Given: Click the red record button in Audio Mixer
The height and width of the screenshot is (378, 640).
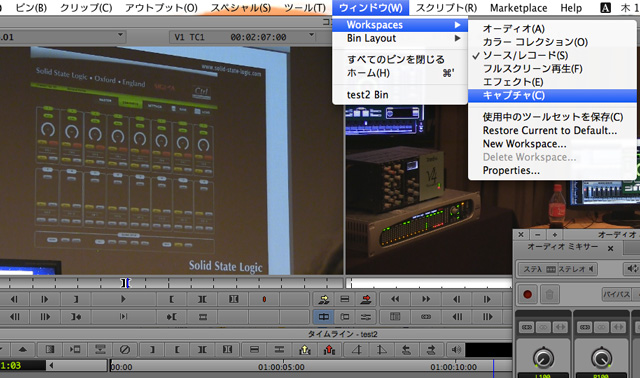Looking at the screenshot, I should (527, 294).
